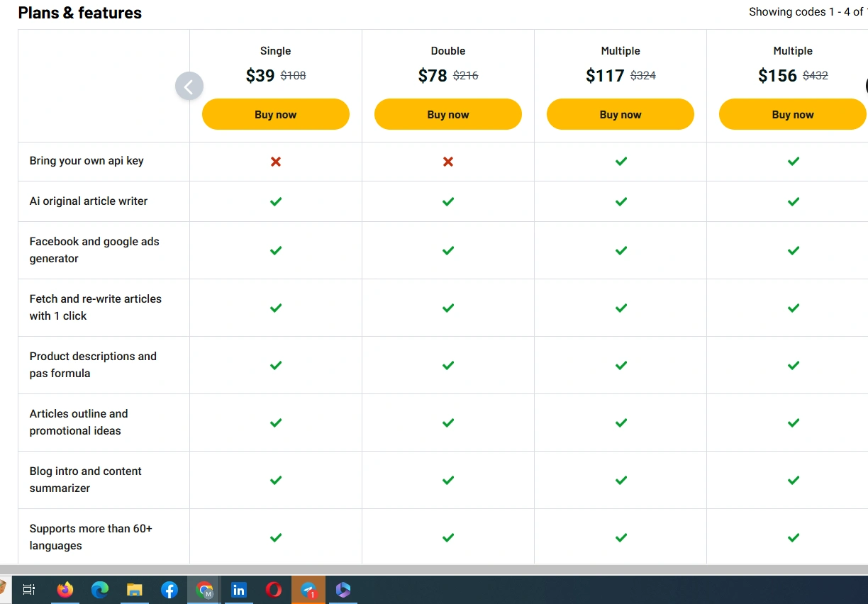868x604 pixels.
Task: Click the $117 plan's api key checkmark
Action: pos(621,162)
